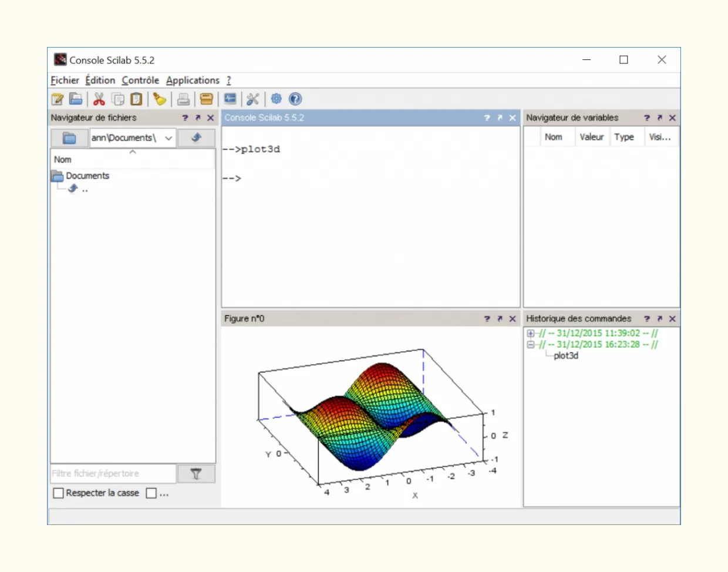Click the console prompt line '-->'
Image resolution: width=728 pixels, height=572 pixels.
pyautogui.click(x=232, y=179)
